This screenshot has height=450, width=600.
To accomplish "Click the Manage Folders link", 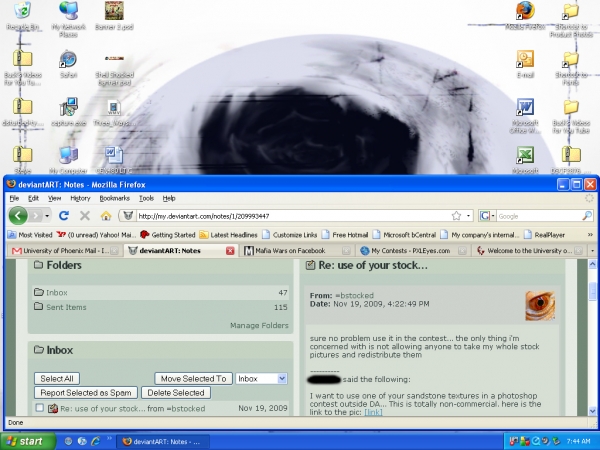I will coord(259,325).
